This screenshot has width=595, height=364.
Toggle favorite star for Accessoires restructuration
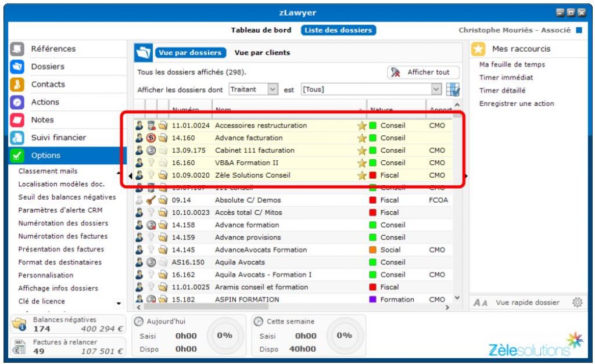(x=361, y=125)
